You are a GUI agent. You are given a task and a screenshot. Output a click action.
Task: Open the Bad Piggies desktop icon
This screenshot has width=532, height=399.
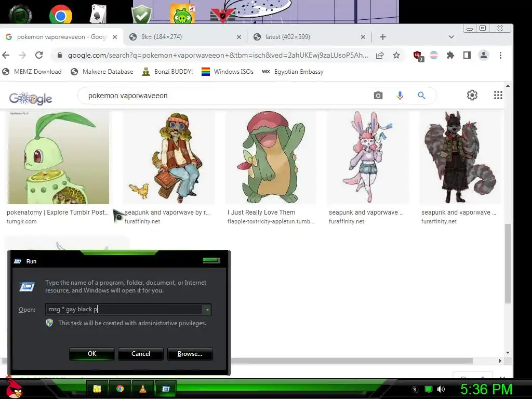[182, 14]
